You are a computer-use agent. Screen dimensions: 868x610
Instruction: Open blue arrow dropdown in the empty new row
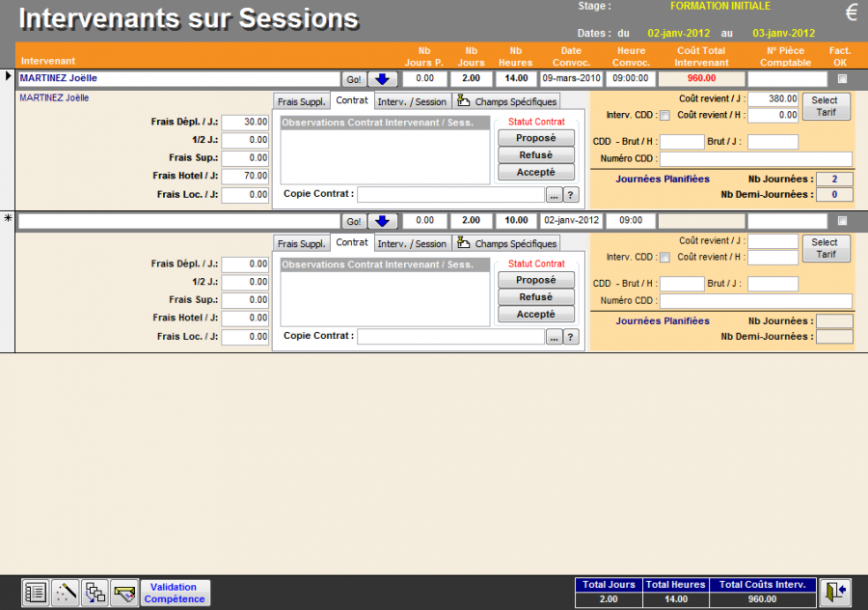(x=382, y=221)
